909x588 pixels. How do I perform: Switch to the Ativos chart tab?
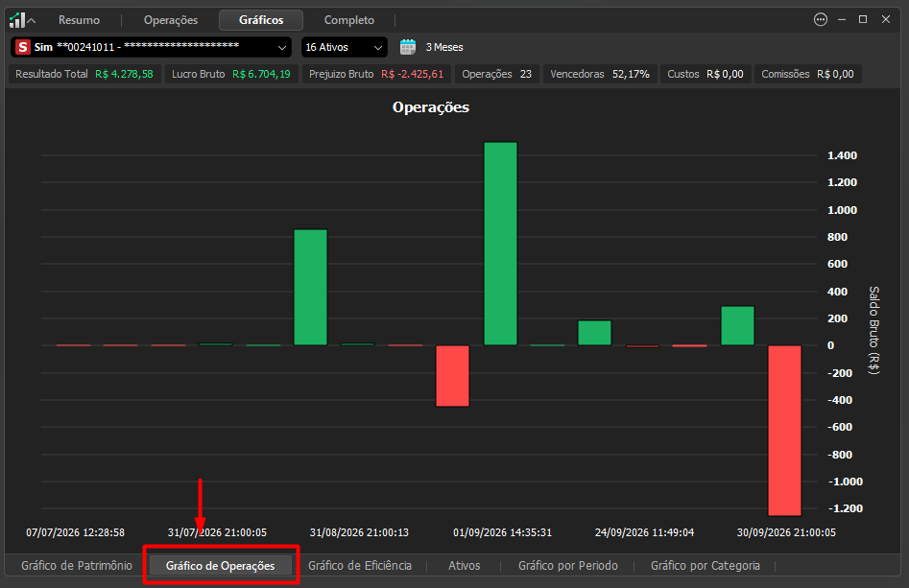tap(464, 565)
